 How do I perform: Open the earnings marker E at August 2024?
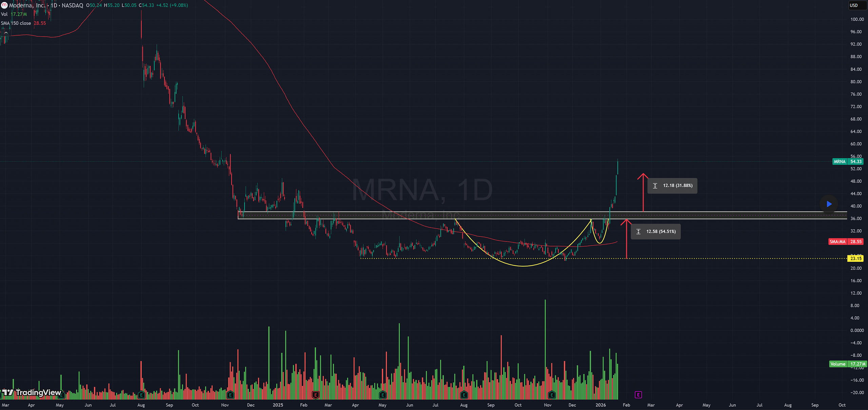tap(141, 395)
